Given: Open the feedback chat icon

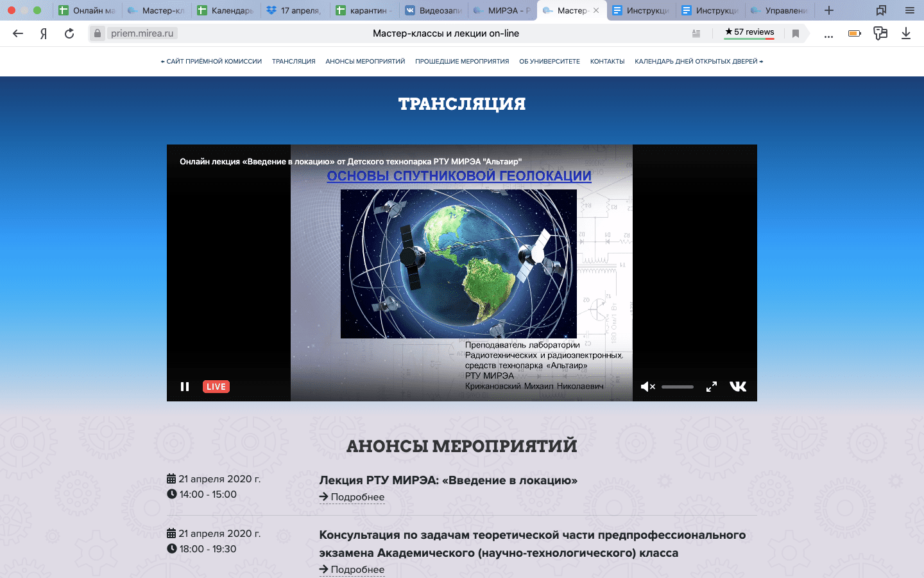Looking at the screenshot, I should tap(880, 33).
